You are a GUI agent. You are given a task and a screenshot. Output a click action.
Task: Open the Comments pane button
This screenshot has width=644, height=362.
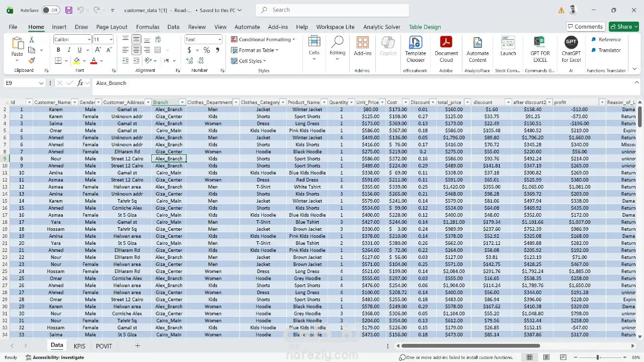pos(585,27)
